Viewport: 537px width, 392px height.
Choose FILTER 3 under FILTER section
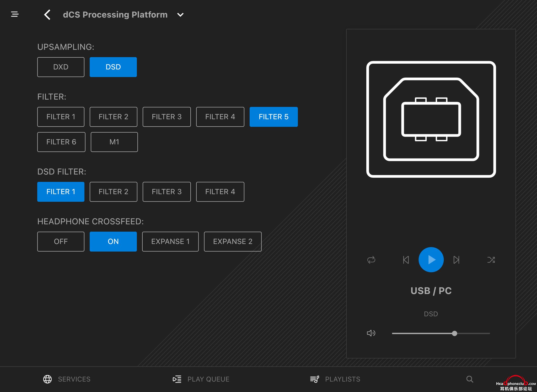[x=167, y=117]
